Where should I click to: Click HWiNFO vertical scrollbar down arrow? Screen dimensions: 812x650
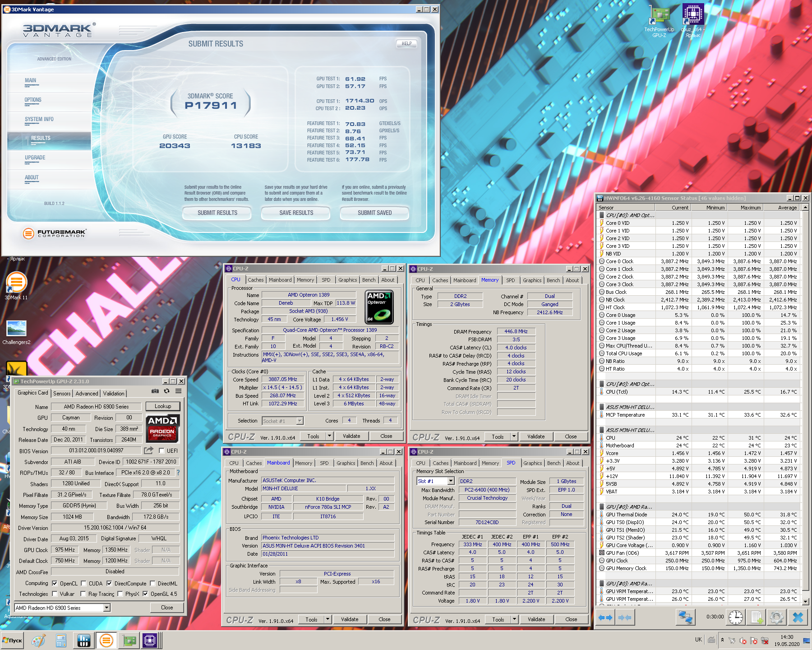coord(806,602)
